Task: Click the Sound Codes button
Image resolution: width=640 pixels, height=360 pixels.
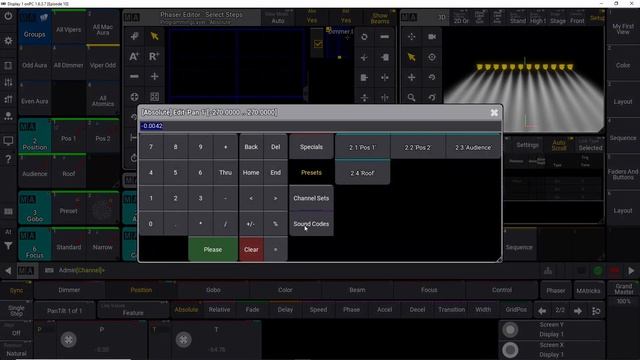Action: (x=311, y=224)
